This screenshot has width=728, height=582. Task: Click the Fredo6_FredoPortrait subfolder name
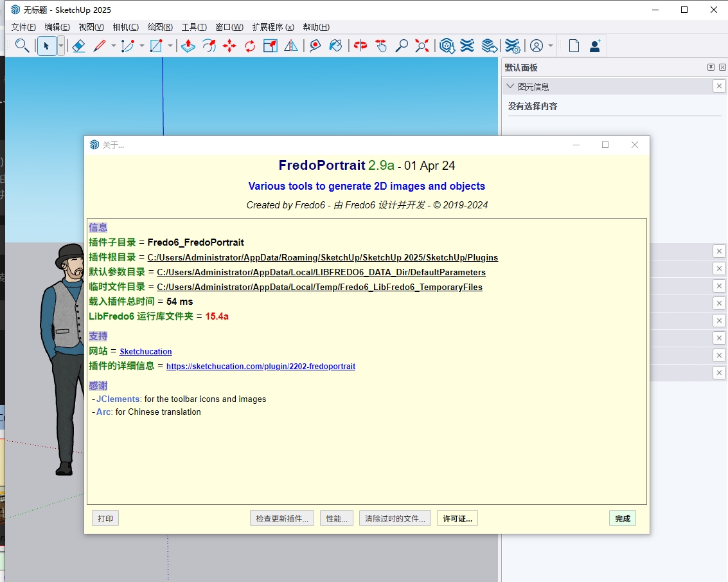pyautogui.click(x=195, y=242)
